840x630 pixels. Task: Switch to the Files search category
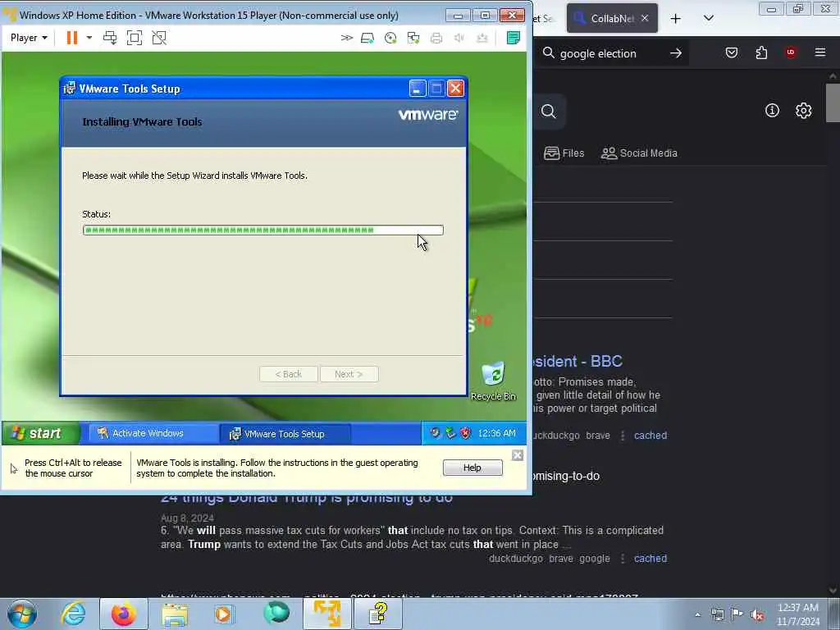(x=564, y=153)
